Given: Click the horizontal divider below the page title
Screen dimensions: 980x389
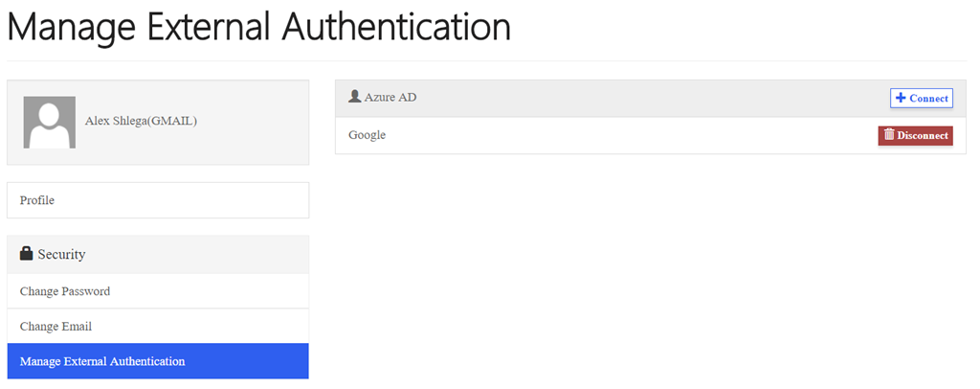Looking at the screenshot, I should 486,60.
